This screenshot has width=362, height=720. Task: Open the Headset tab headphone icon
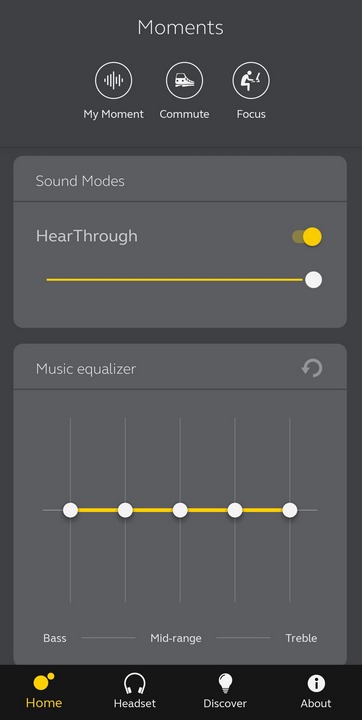135,684
